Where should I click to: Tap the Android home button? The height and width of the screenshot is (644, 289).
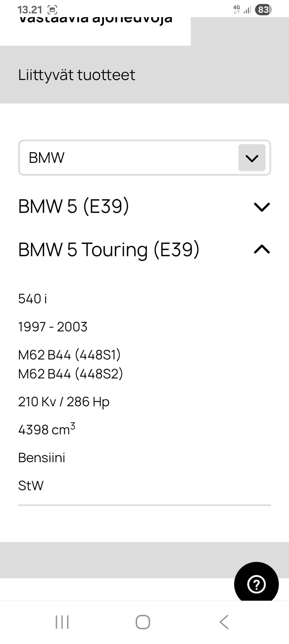143,622
